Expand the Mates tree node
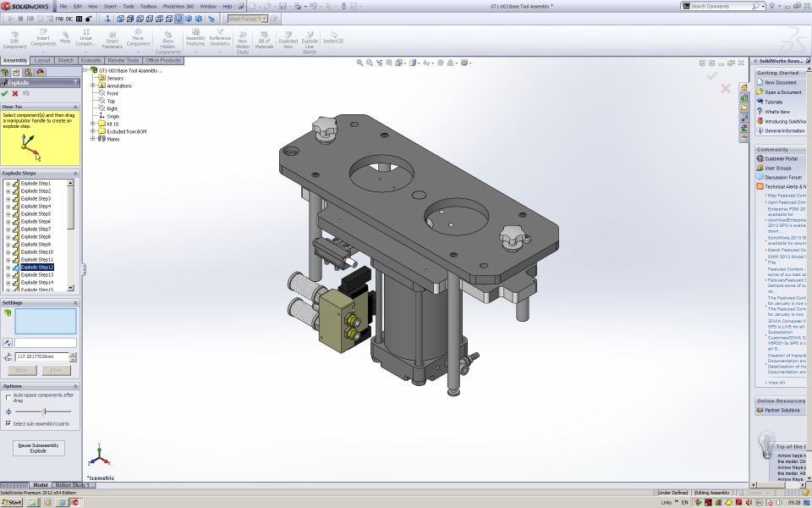The width and height of the screenshot is (812, 508). tap(93, 139)
